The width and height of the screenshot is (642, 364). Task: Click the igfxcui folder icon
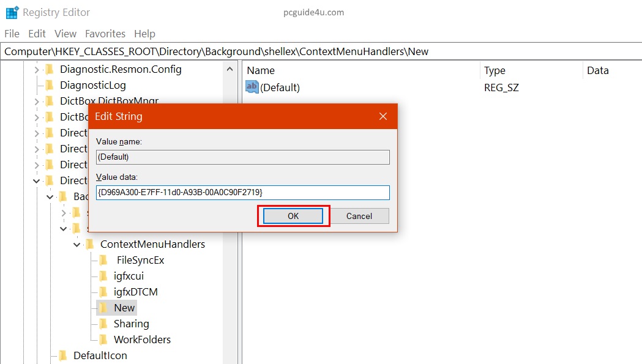[103, 276]
